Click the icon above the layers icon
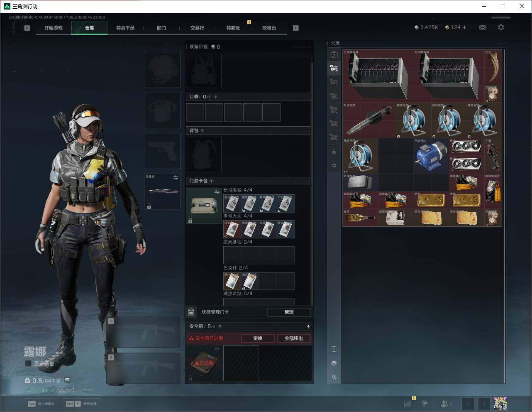 point(334,349)
